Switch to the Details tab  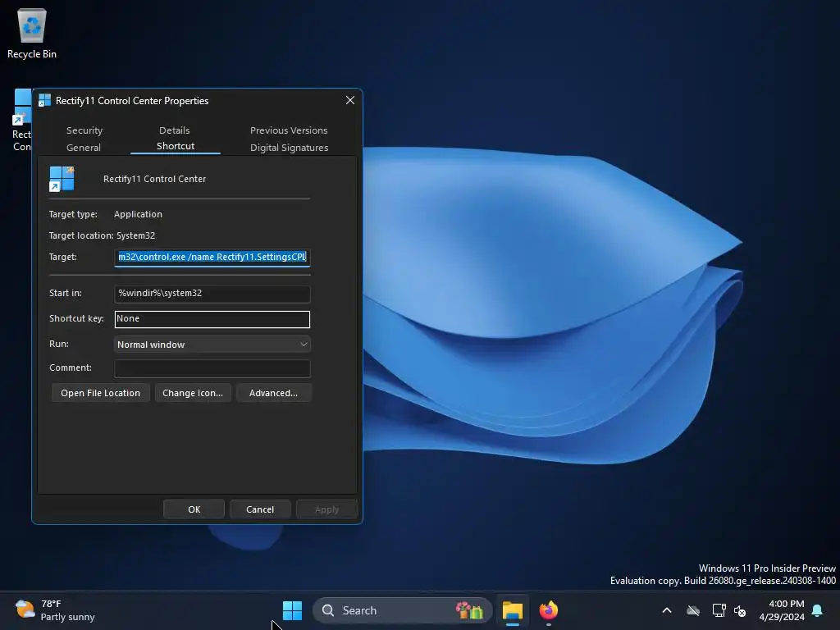pos(174,130)
